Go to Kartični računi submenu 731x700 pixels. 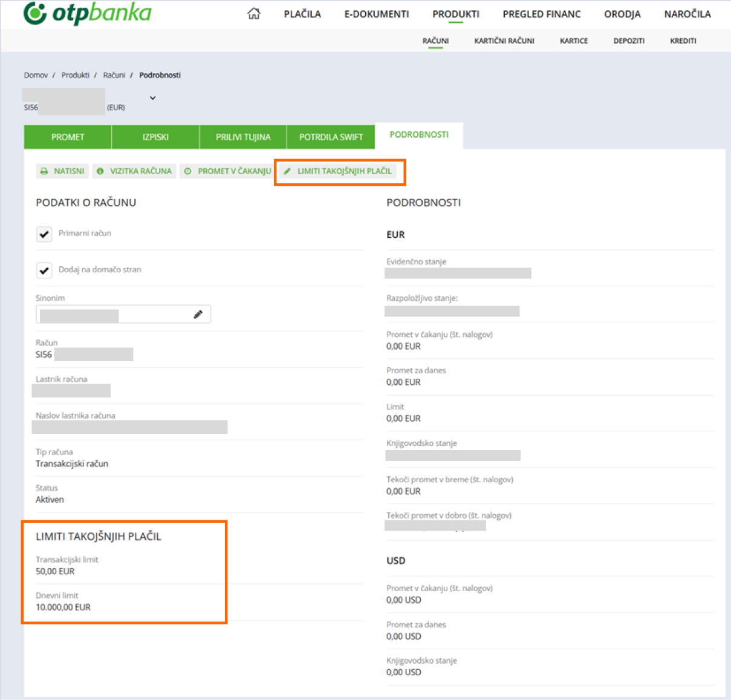(504, 41)
